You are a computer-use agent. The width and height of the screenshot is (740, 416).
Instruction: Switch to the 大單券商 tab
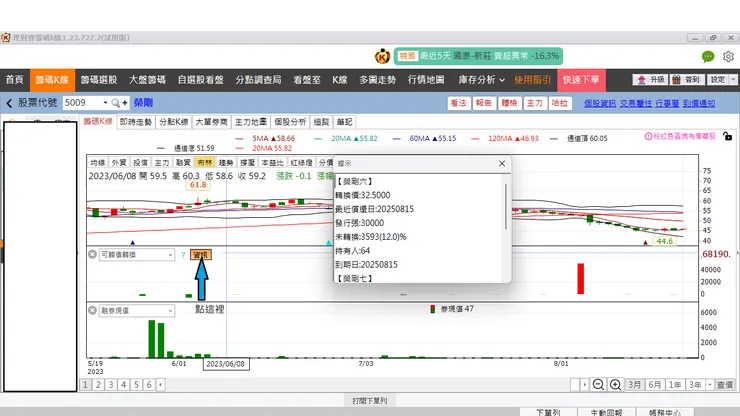pyautogui.click(x=211, y=122)
